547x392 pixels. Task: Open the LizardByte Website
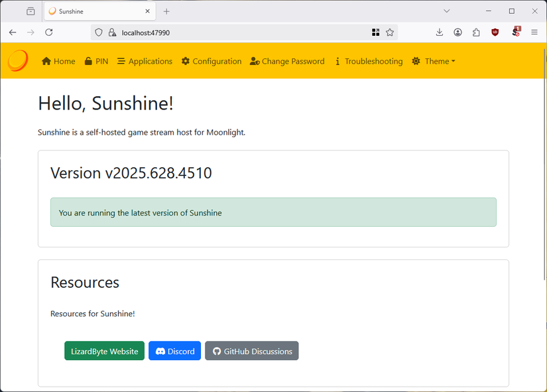104,350
